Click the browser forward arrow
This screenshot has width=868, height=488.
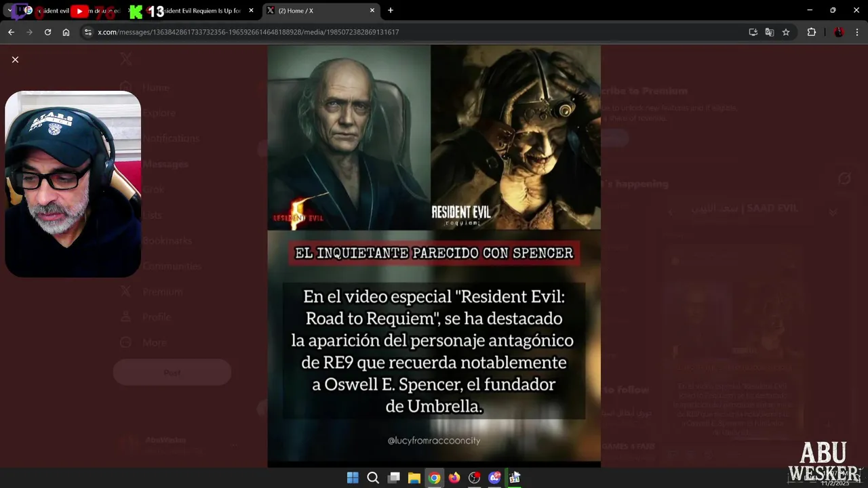[x=29, y=32]
